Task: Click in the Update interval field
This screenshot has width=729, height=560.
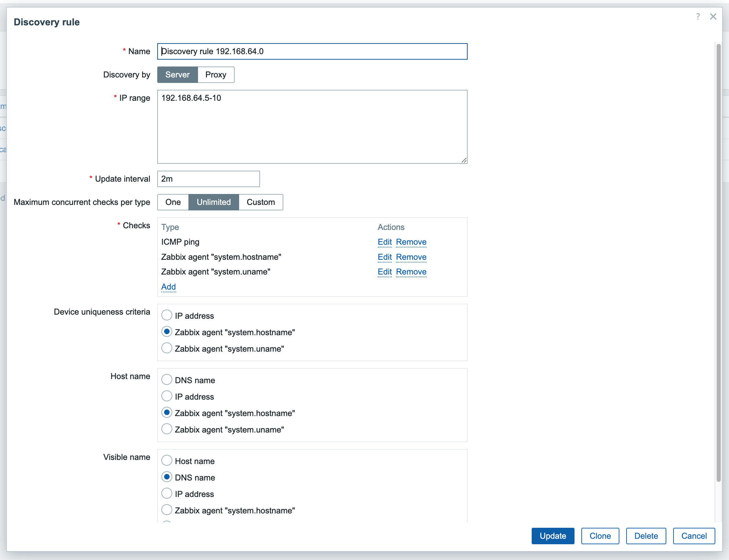Action: pyautogui.click(x=208, y=179)
